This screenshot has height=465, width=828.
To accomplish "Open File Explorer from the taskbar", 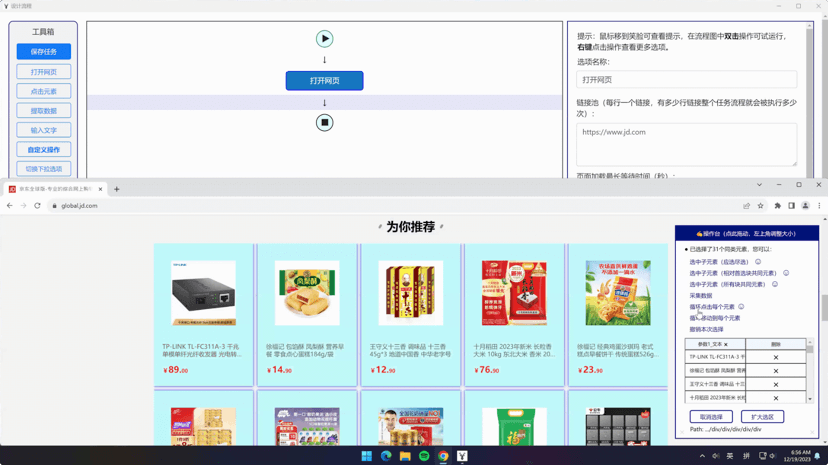I will point(405,456).
